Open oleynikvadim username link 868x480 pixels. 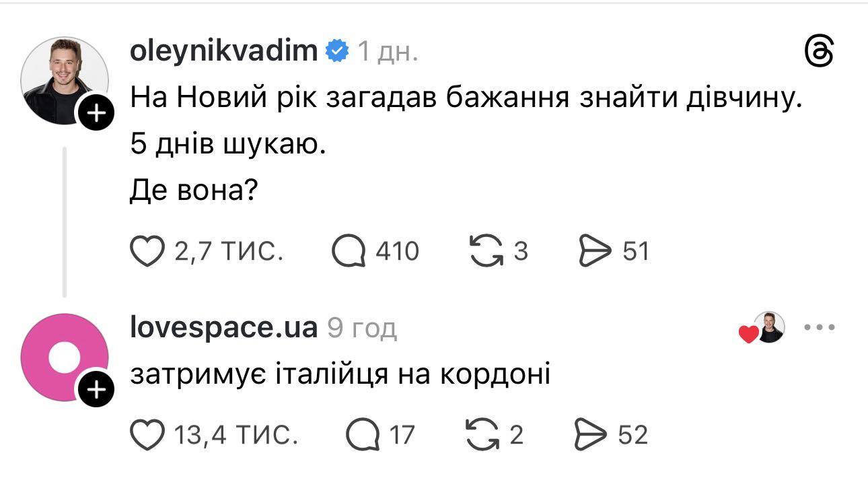[223, 50]
